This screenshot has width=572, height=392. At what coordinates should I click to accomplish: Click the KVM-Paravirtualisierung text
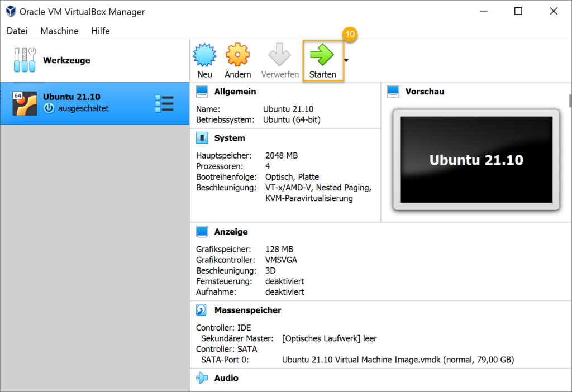point(309,198)
